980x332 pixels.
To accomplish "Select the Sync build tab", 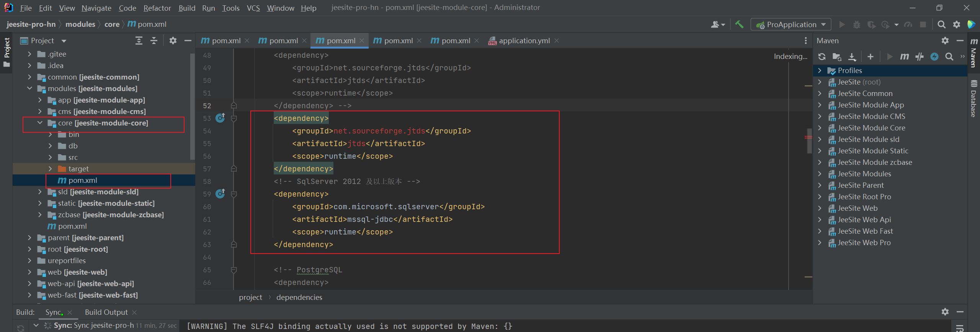I will pyautogui.click(x=54, y=312).
